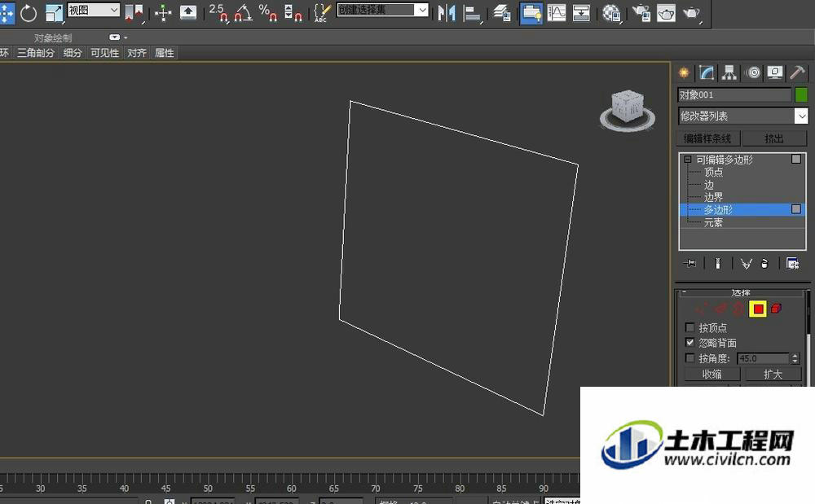This screenshot has height=504, width=815.
Task: Click the Pin Stack icon
Action: coord(689,264)
